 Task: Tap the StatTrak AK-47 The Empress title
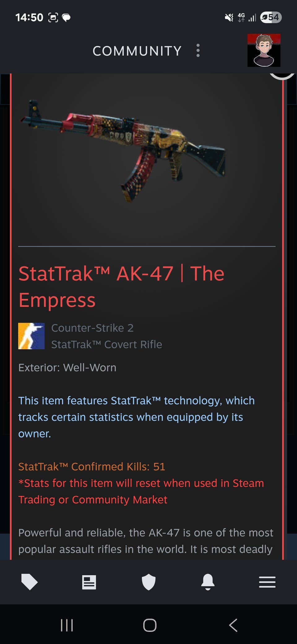click(121, 287)
